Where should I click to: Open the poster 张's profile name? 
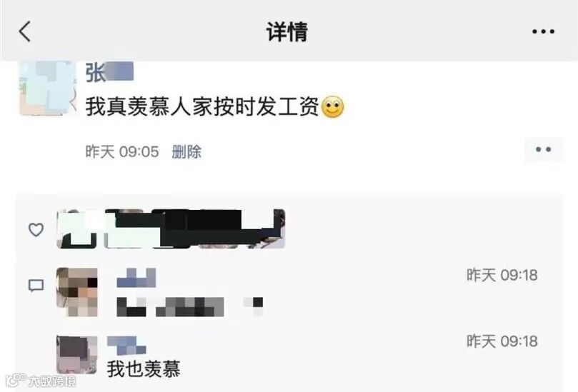[x=109, y=72]
